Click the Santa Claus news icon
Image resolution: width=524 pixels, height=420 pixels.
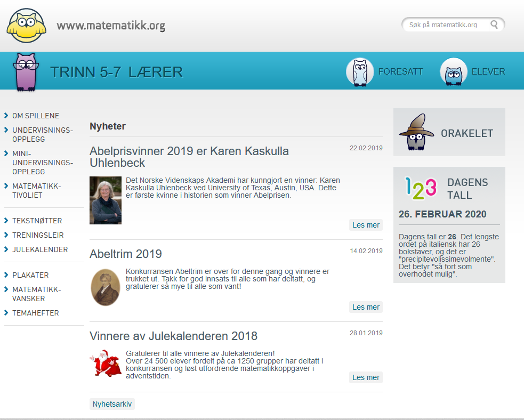coord(105,364)
